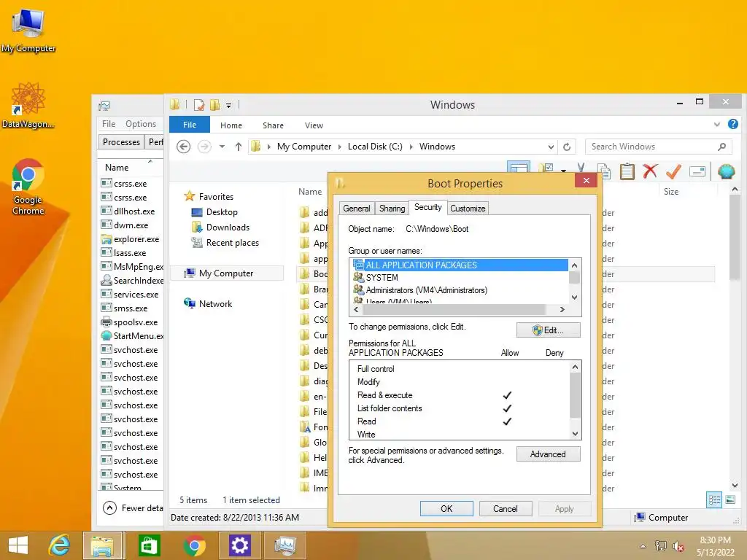The image size is (747, 560).
Task: Select Desktop under Favorites
Action: 214,212
